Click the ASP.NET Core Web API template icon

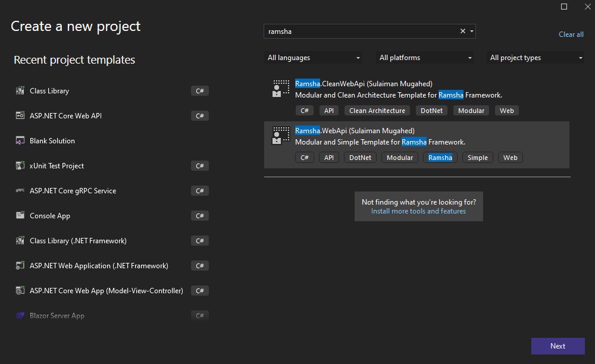point(20,115)
